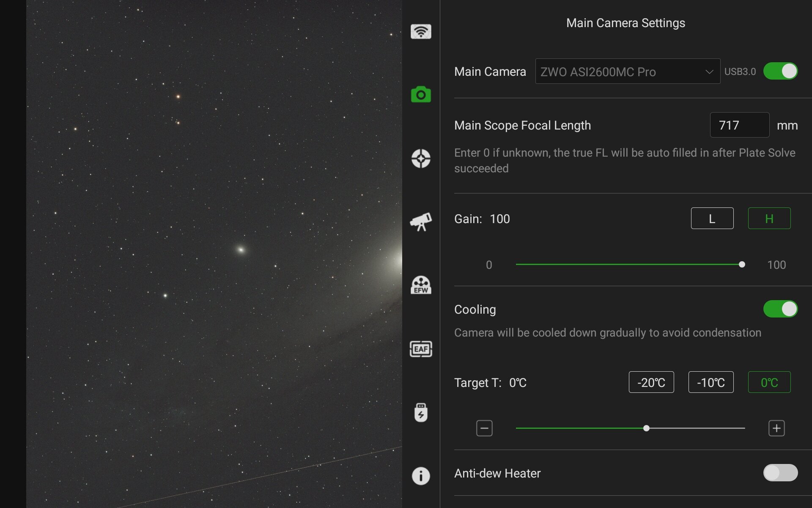Click the dropdown chevron arrow for Main Camera

click(x=709, y=72)
